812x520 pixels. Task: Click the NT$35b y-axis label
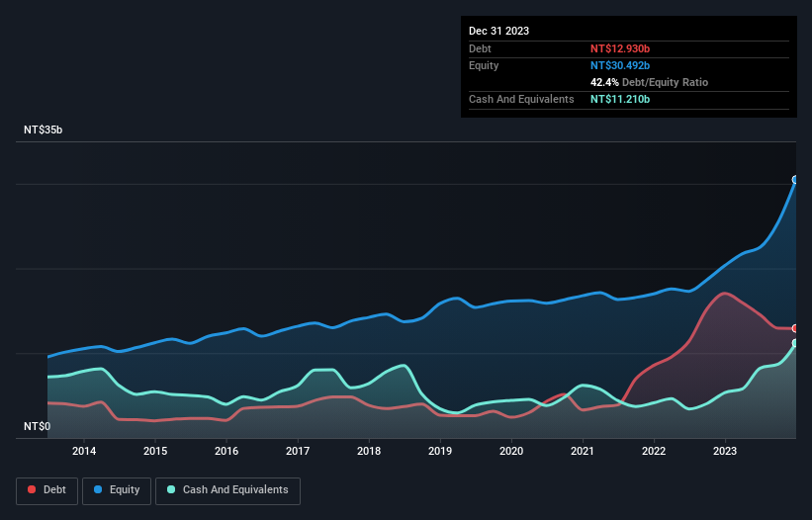point(43,130)
